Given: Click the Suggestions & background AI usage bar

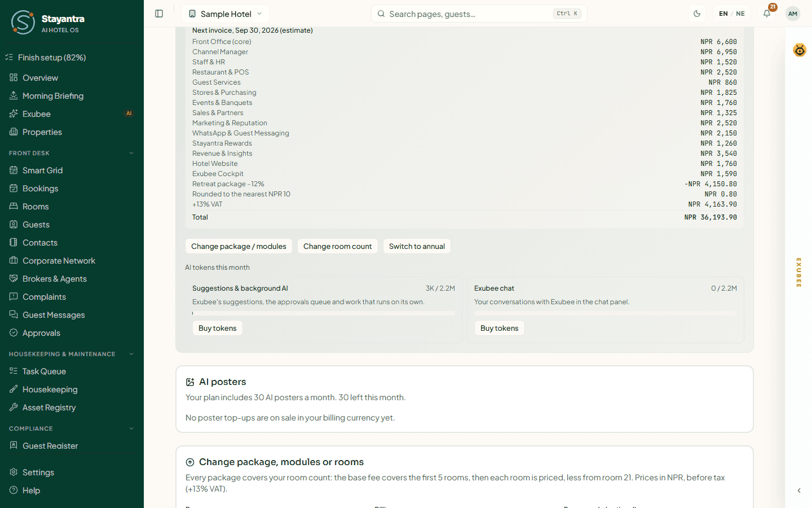Looking at the screenshot, I should pyautogui.click(x=324, y=313).
